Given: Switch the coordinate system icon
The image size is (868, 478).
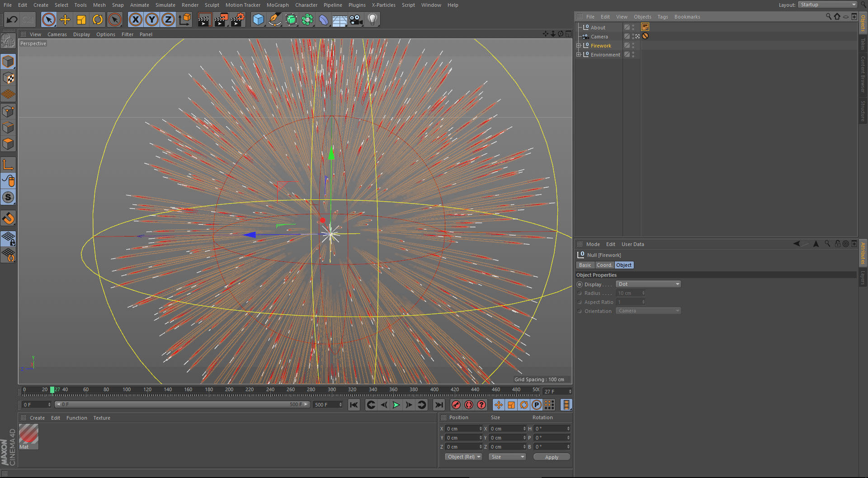Looking at the screenshot, I should coord(185,19).
